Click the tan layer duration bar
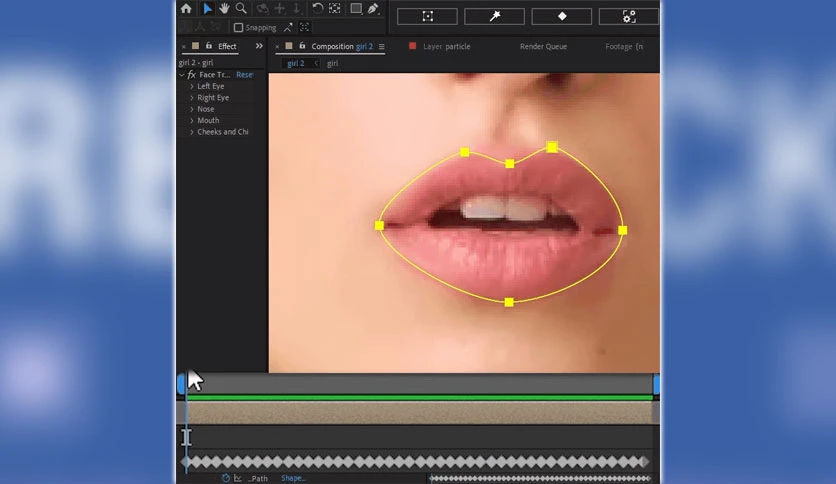 point(420,413)
